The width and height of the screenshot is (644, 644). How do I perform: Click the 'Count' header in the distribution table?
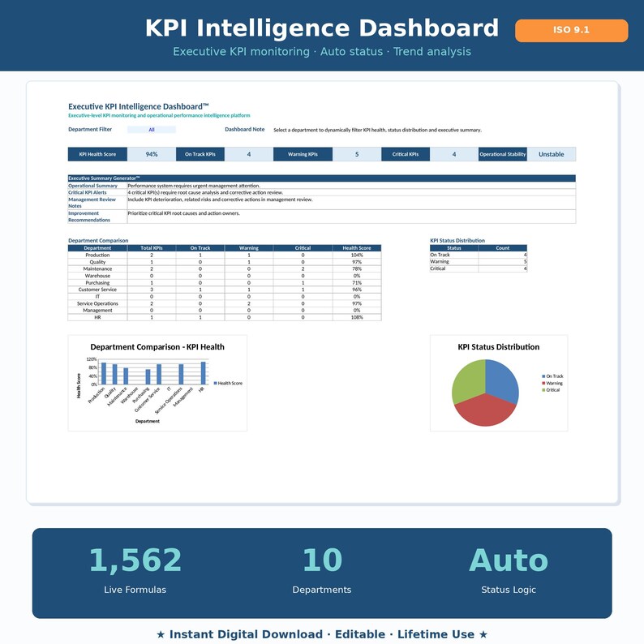pyautogui.click(x=503, y=248)
